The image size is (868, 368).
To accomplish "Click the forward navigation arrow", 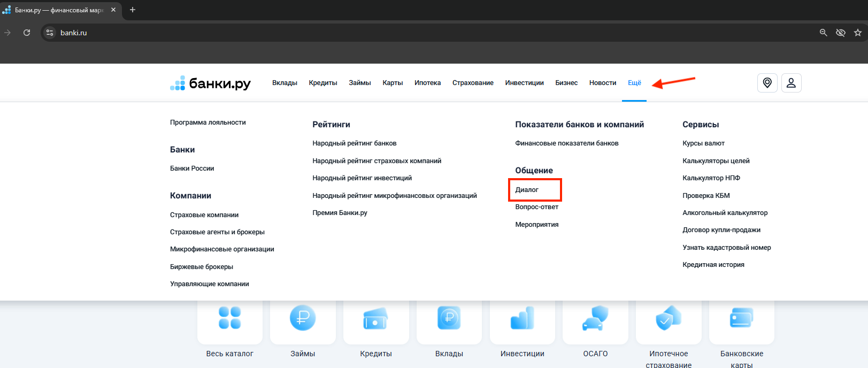I will click(x=7, y=33).
